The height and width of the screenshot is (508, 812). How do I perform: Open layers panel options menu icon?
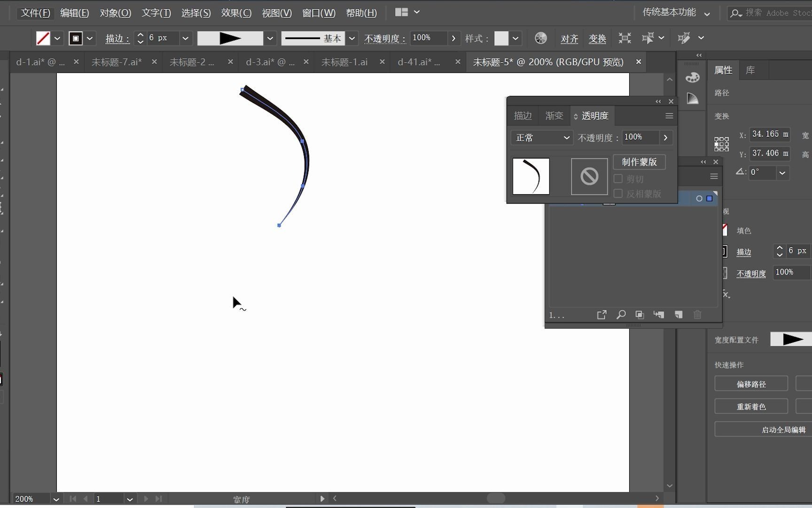point(714,176)
